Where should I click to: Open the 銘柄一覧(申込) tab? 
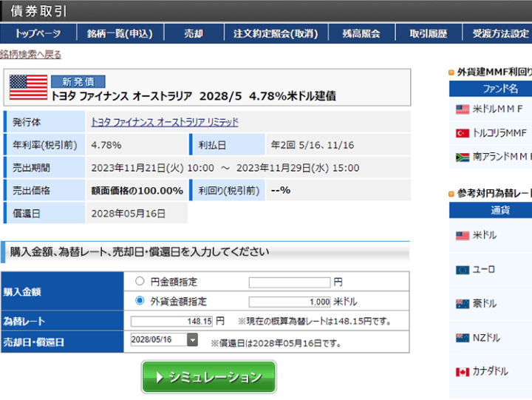point(120,33)
